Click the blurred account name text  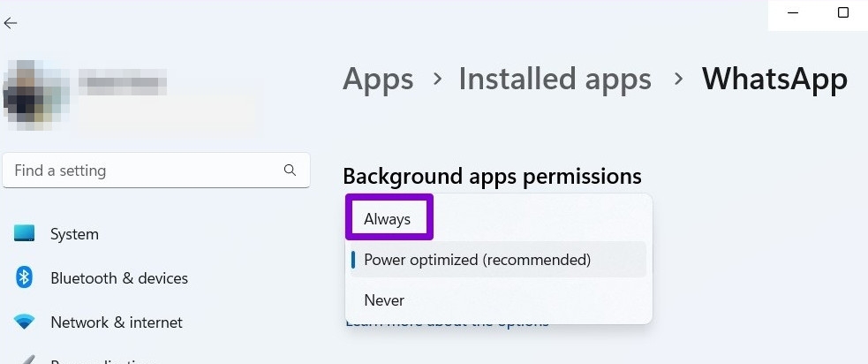[x=122, y=84]
